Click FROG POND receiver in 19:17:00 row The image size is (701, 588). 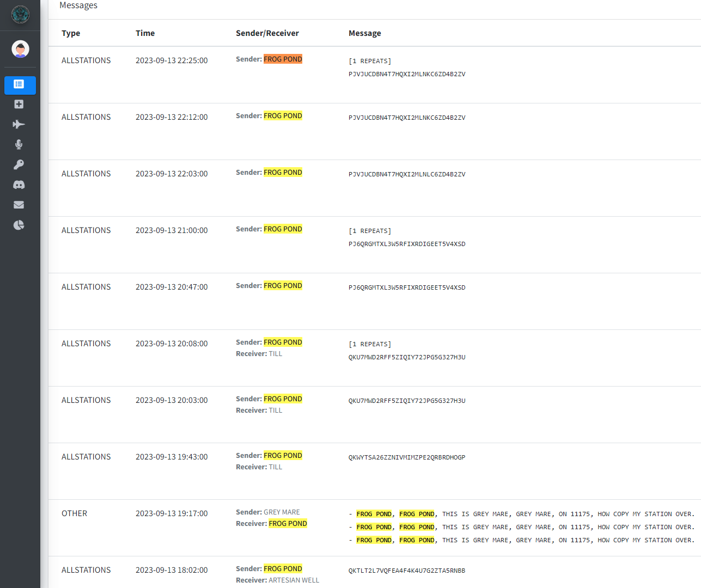coord(288,524)
